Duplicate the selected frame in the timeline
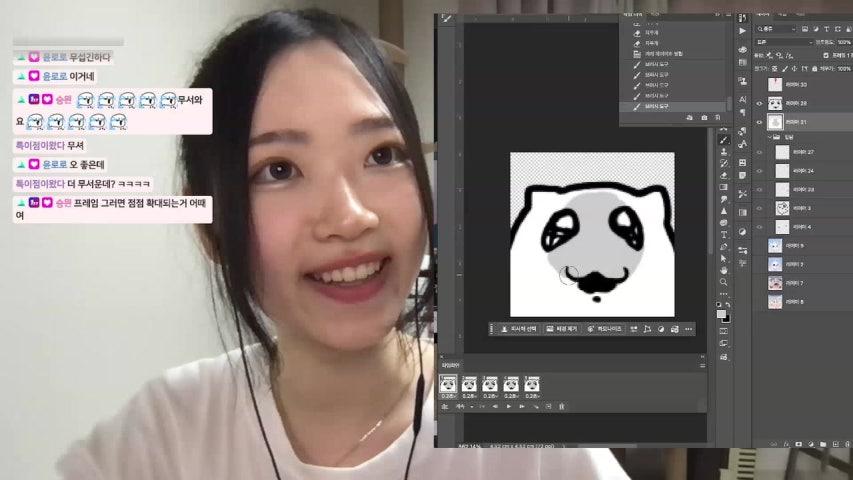 pyautogui.click(x=548, y=407)
